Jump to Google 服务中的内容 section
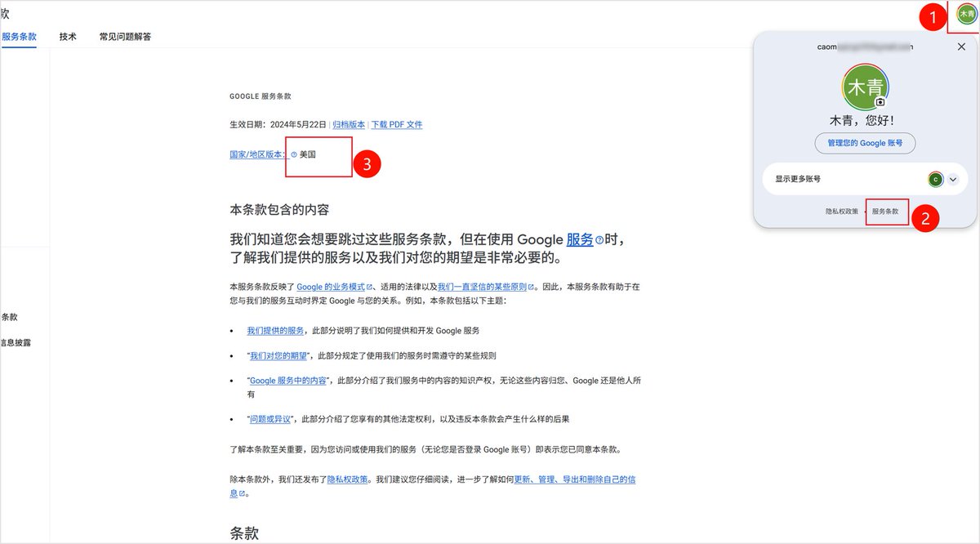Viewport: 980px width, 544px height. tap(288, 381)
